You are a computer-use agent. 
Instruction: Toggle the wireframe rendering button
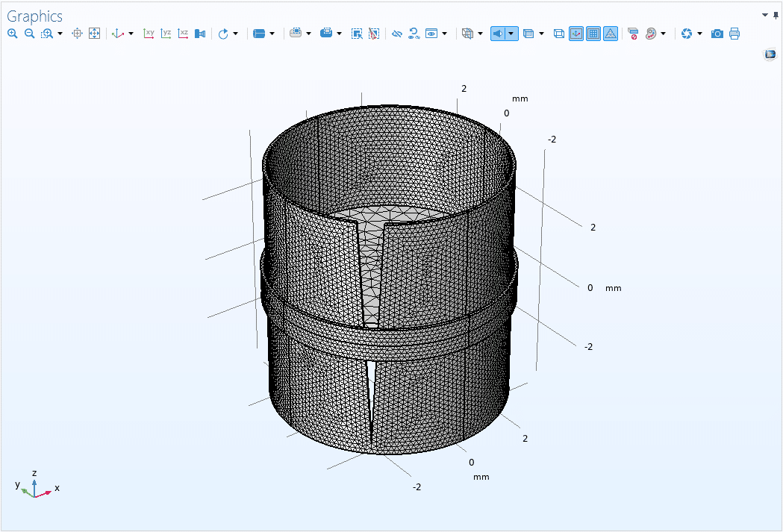coord(559,34)
